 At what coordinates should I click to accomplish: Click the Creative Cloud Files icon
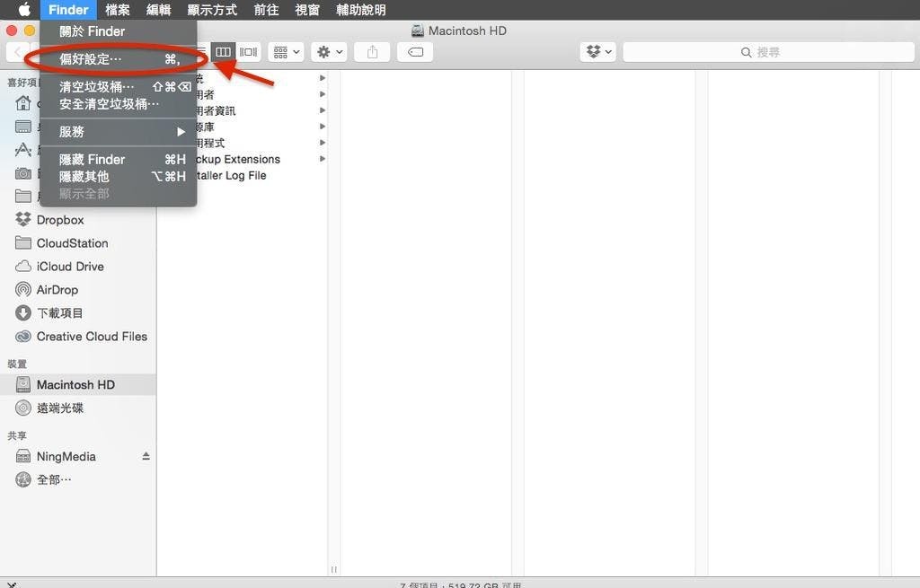tap(22, 337)
